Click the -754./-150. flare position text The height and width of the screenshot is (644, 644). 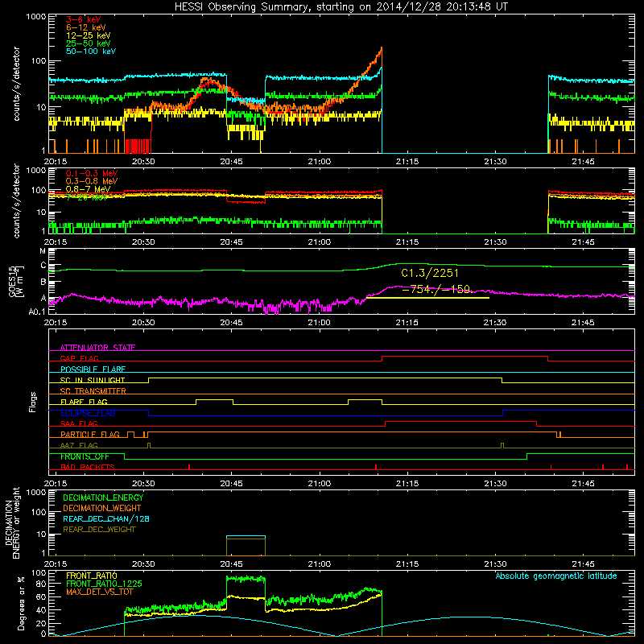(x=437, y=289)
